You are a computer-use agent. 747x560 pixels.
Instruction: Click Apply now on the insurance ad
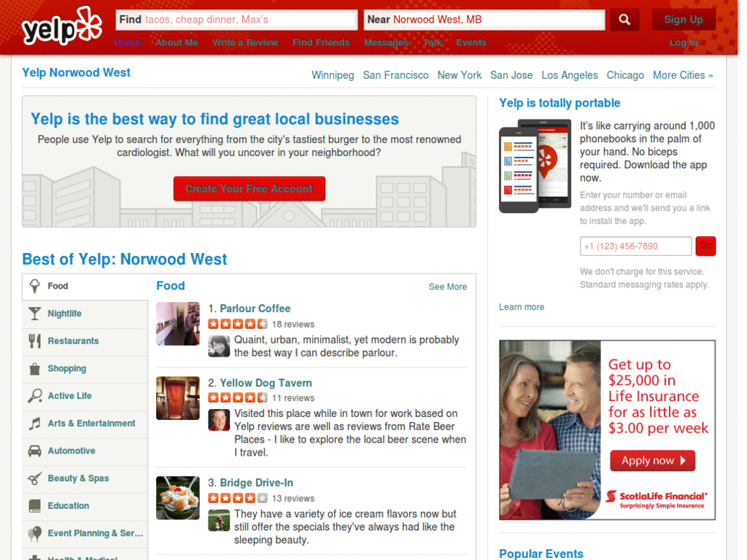[x=652, y=461]
